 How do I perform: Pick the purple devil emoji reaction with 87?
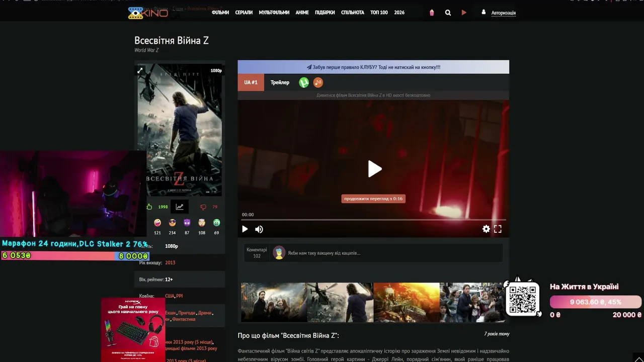pyautogui.click(x=187, y=222)
